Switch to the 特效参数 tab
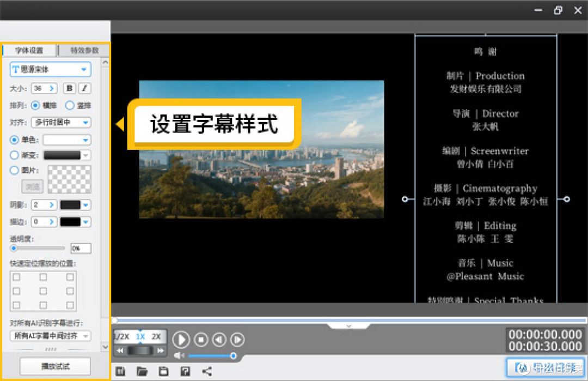588x381 pixels. (x=84, y=50)
